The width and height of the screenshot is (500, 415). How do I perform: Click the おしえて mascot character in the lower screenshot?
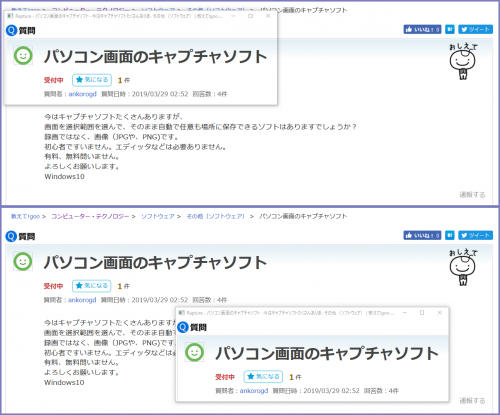point(463,268)
